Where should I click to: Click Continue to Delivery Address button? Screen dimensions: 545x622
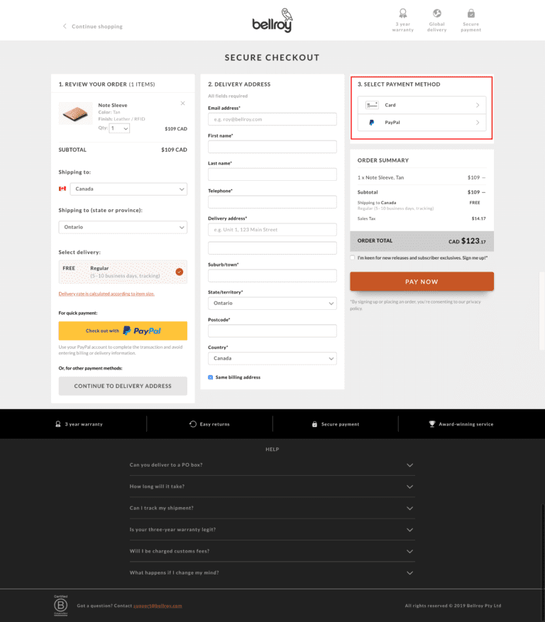123,386
